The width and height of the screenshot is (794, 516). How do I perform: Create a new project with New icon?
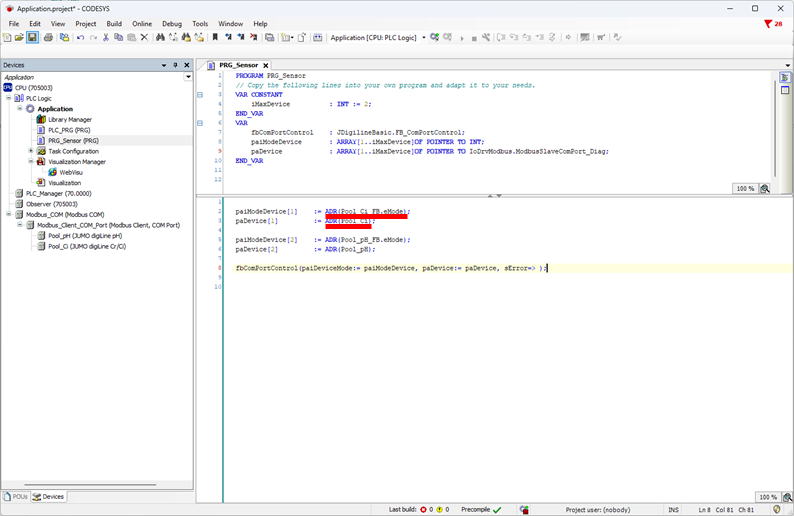tap(7, 37)
